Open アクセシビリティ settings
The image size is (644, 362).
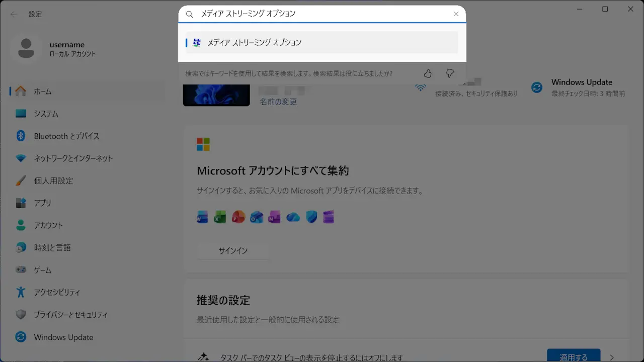click(57, 292)
